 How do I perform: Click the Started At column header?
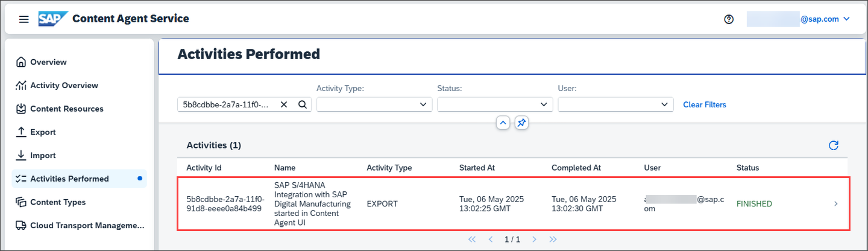point(477,168)
